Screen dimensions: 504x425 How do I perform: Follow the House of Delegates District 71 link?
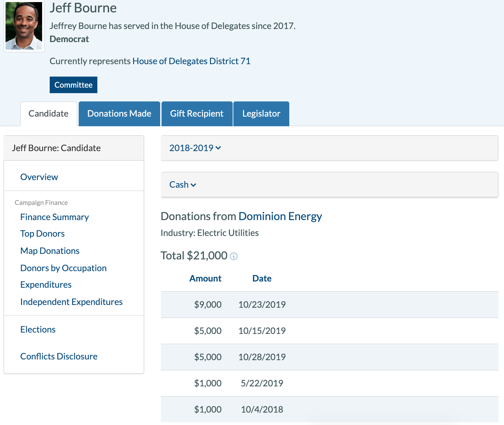(x=192, y=61)
